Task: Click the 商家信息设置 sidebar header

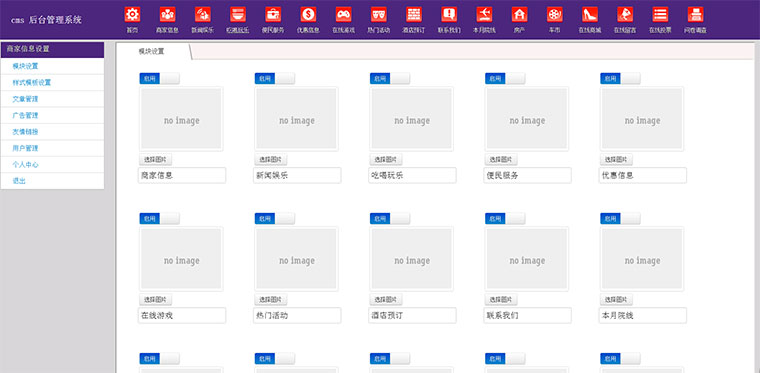Action: click(x=52, y=50)
